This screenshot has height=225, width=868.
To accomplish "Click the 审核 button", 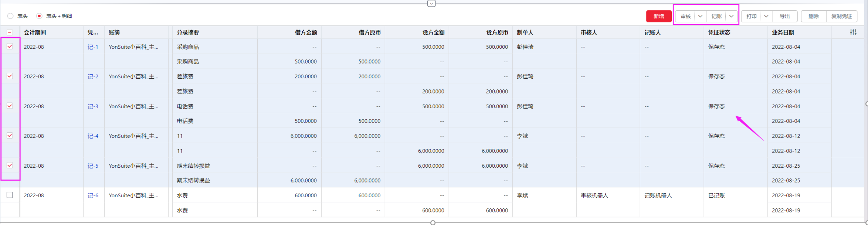I will point(685,16).
